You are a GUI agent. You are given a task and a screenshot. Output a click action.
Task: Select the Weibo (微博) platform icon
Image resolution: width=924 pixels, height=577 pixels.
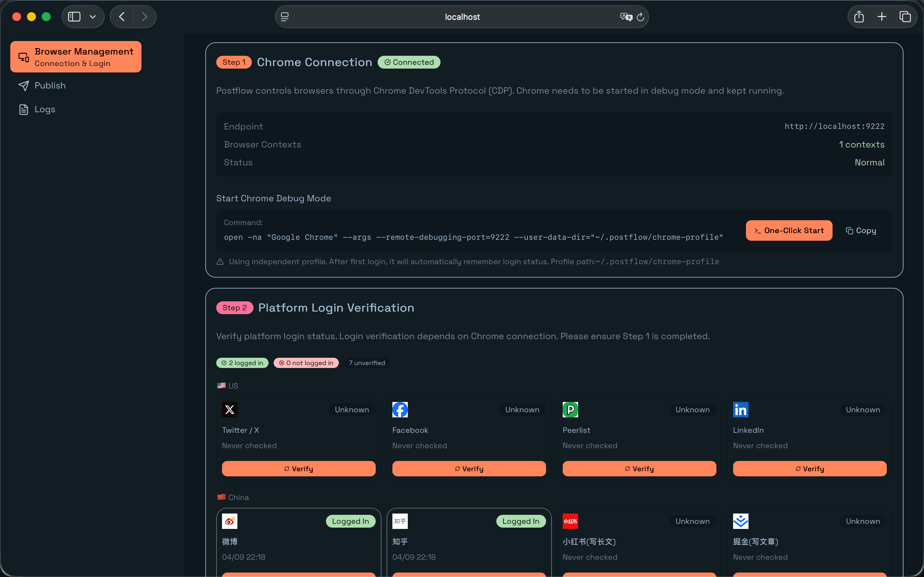229,521
